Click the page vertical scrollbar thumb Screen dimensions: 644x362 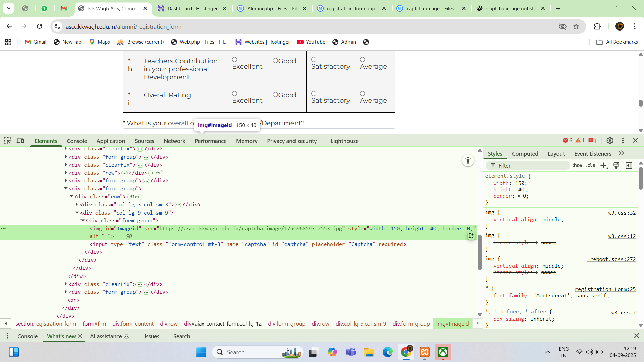point(641,103)
